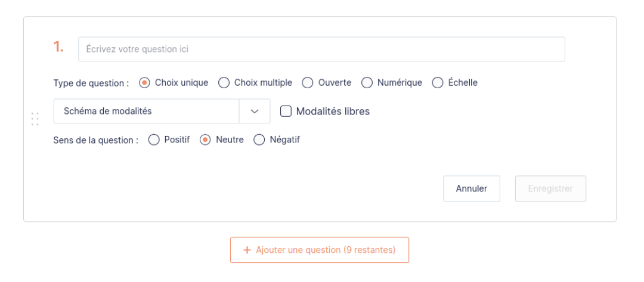
Task: Switch question type to Échelle
Action: tap(438, 83)
